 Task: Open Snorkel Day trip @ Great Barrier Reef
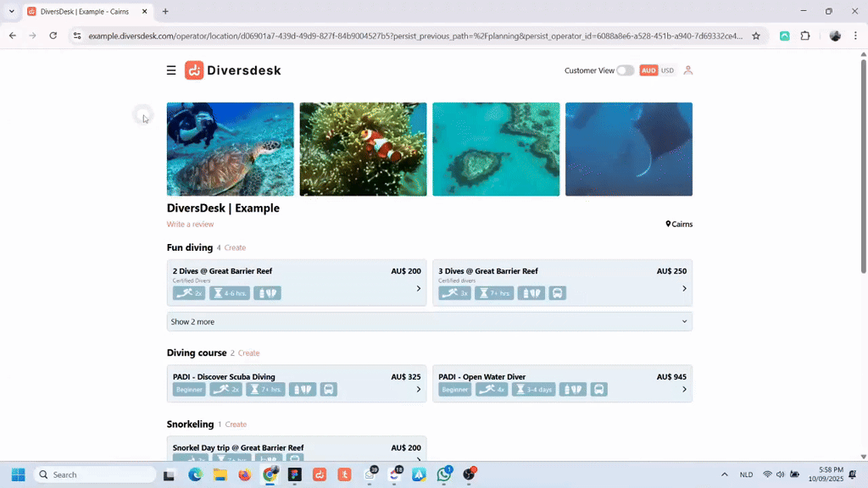point(297,449)
